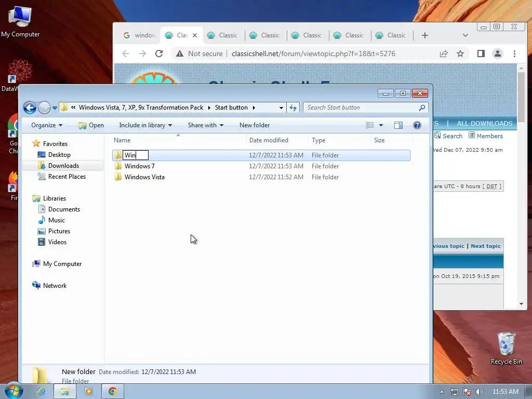Click the Windows Vista folder icon

(x=118, y=177)
